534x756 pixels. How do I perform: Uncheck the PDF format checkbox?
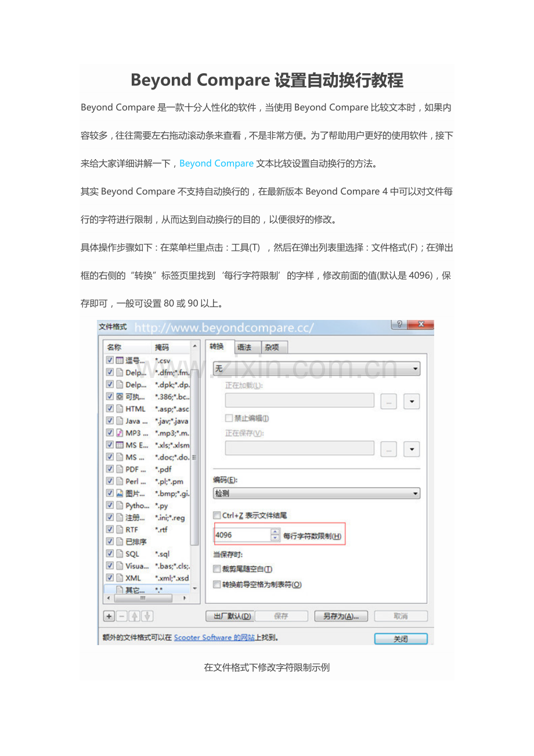coord(110,469)
